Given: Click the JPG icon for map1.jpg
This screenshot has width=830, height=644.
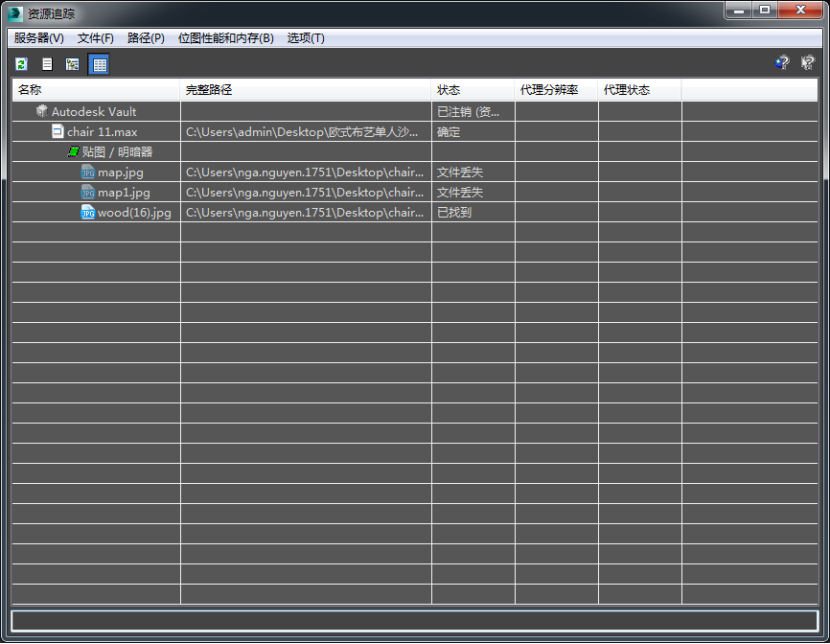Looking at the screenshot, I should click(88, 192).
